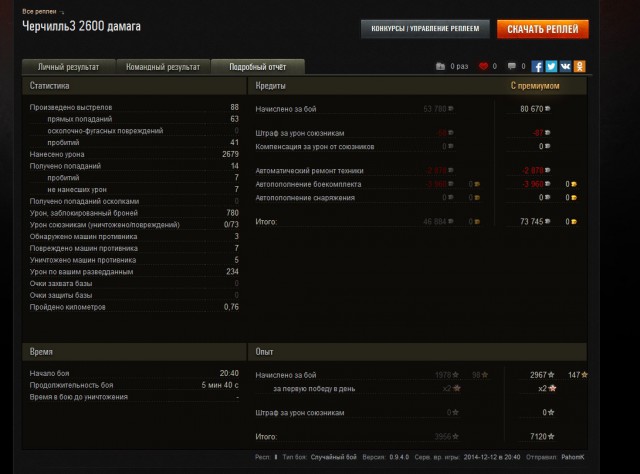The width and height of the screenshot is (640, 474).
Task: Click battle type Случайный бой
Action: (333, 457)
